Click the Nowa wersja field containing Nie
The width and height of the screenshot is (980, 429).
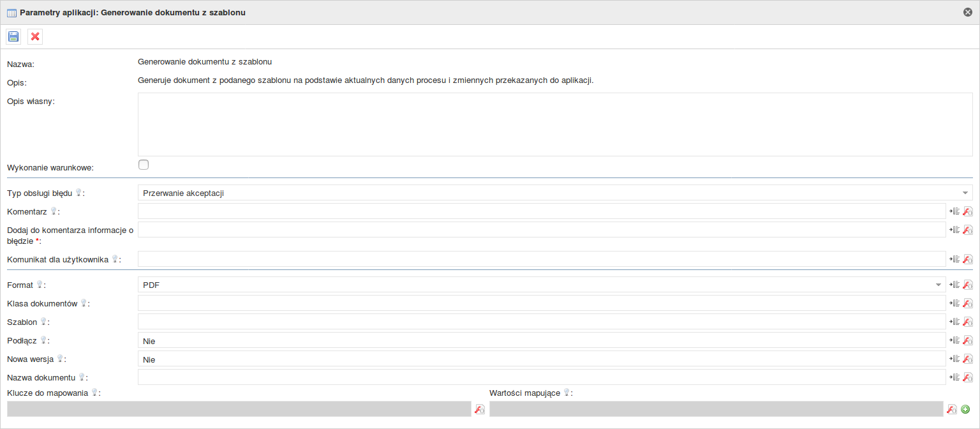coord(542,359)
